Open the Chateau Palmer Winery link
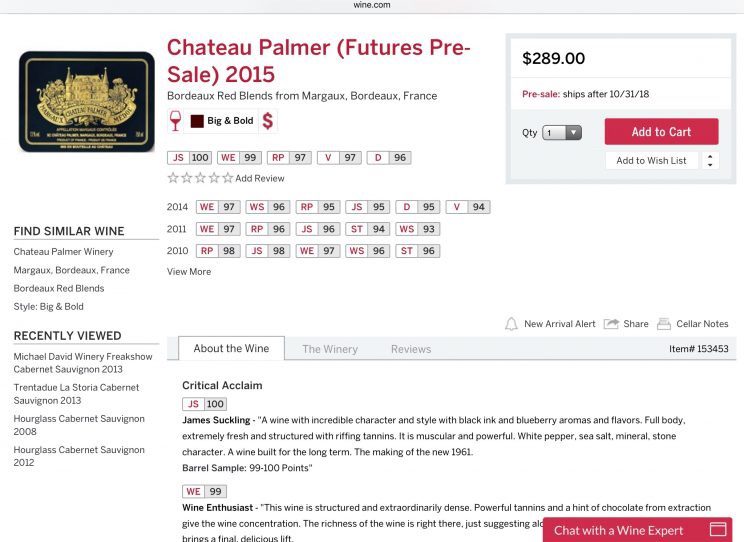 click(63, 252)
